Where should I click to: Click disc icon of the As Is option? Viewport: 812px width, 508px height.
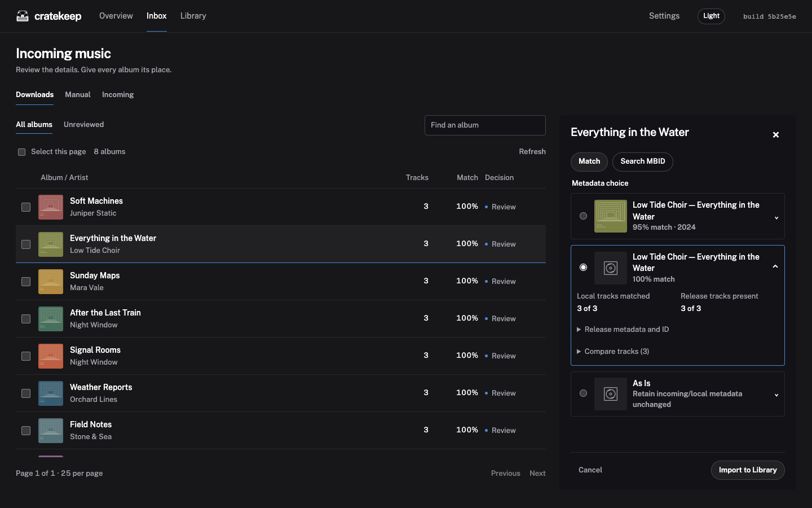[611, 394]
